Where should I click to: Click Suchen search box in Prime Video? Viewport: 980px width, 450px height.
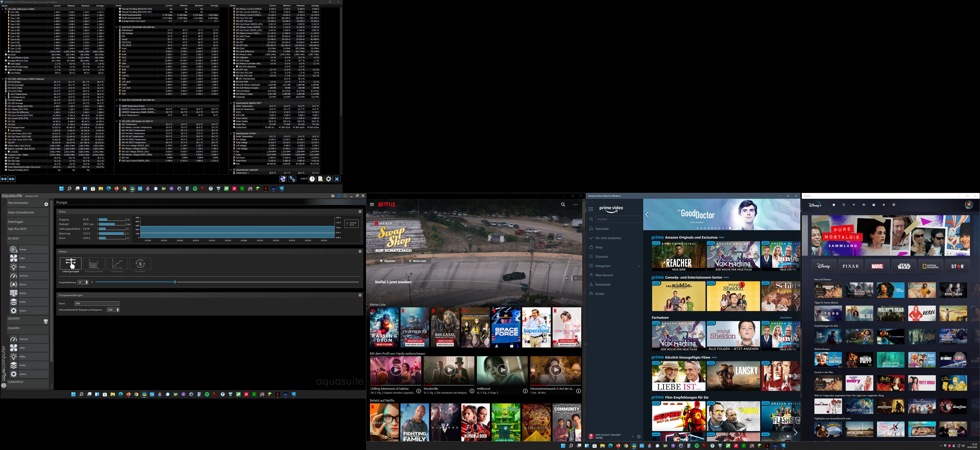tap(618, 219)
